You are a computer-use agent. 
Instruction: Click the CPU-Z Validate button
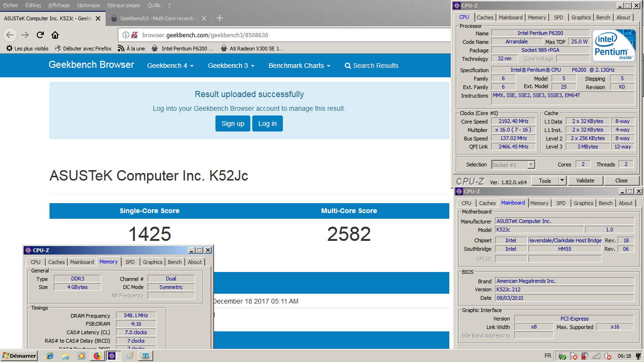(585, 181)
